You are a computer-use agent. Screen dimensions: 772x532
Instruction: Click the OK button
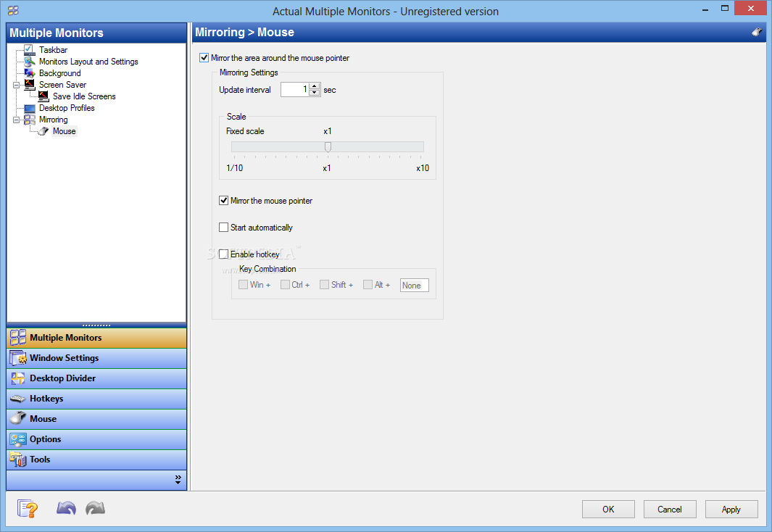coord(608,510)
